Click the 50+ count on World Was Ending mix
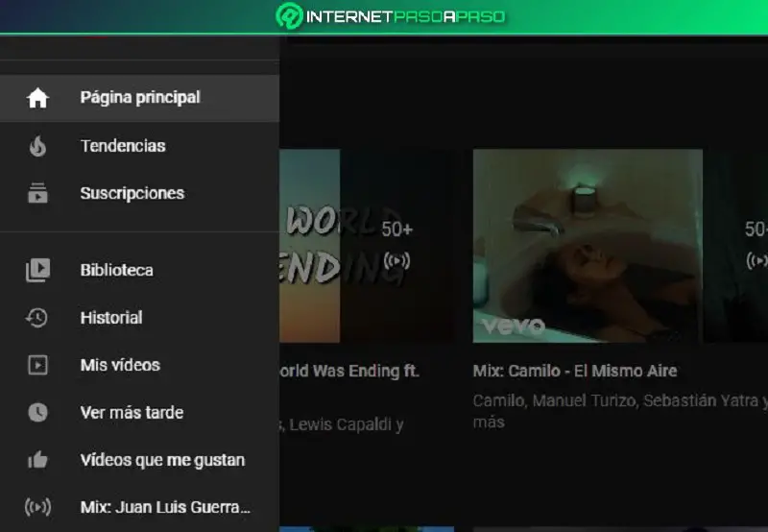Viewport: 768px width, 532px height. (x=397, y=230)
